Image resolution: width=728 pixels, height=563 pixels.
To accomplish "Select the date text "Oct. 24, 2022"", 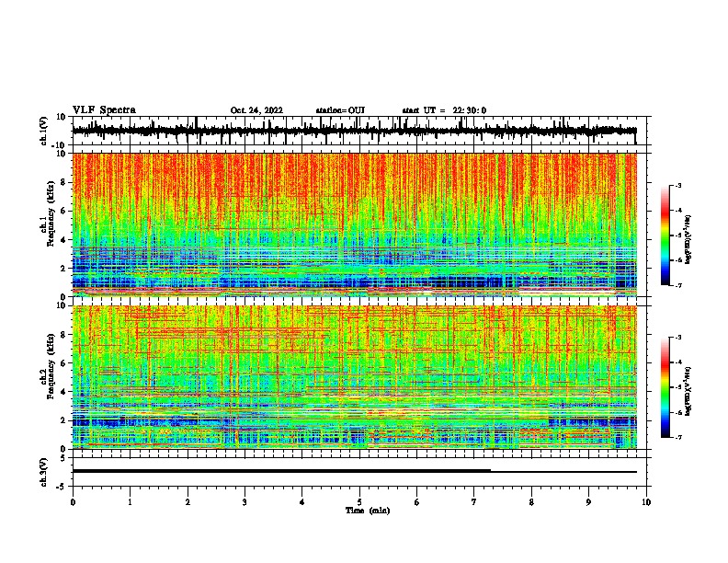I will [256, 110].
